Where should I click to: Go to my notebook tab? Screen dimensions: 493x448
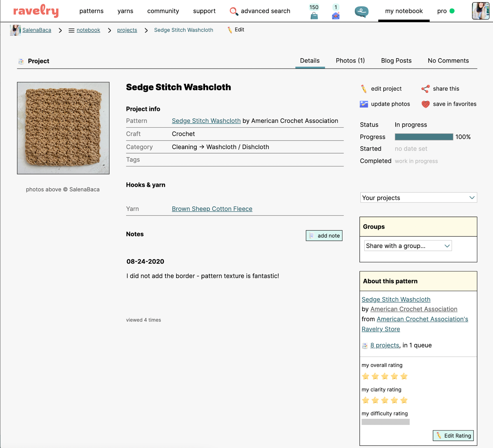(x=404, y=11)
